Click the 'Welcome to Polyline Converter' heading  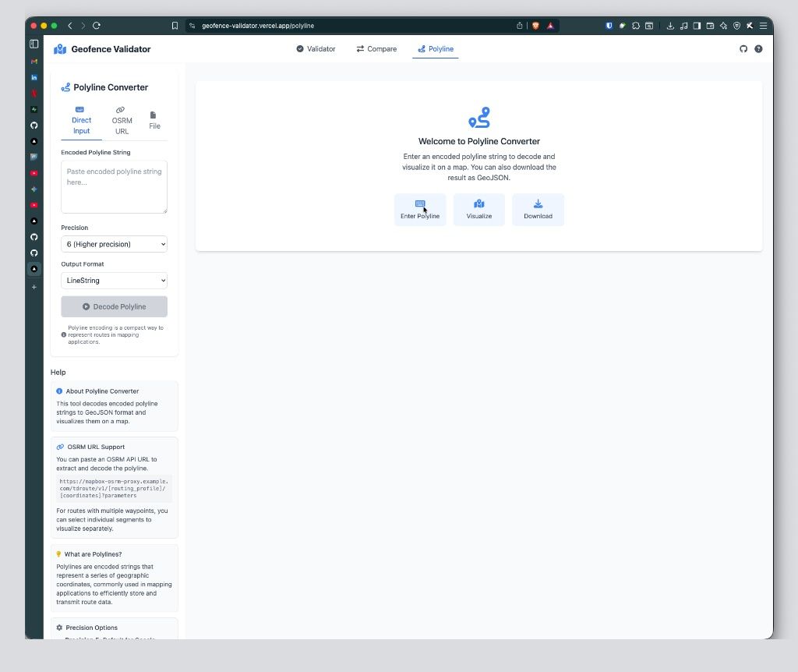(479, 142)
